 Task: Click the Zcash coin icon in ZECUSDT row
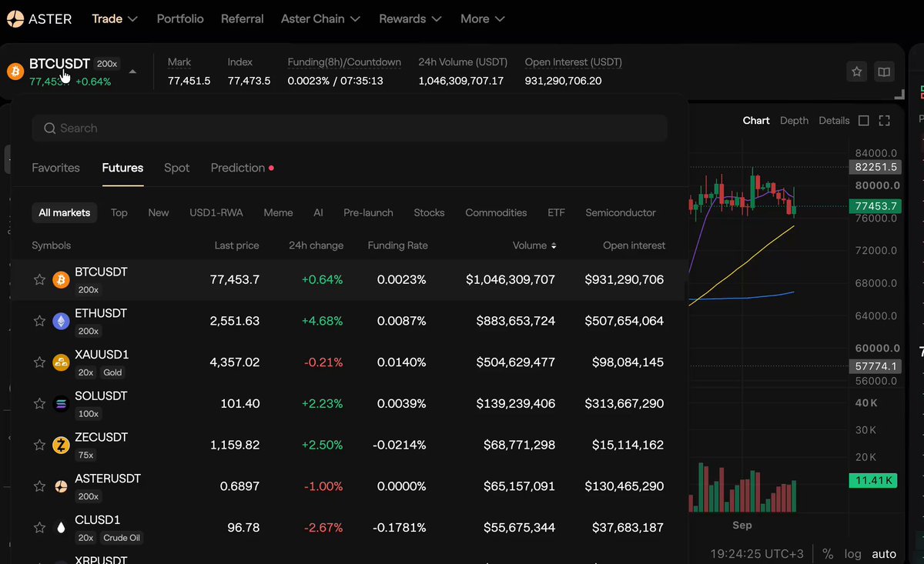(61, 446)
